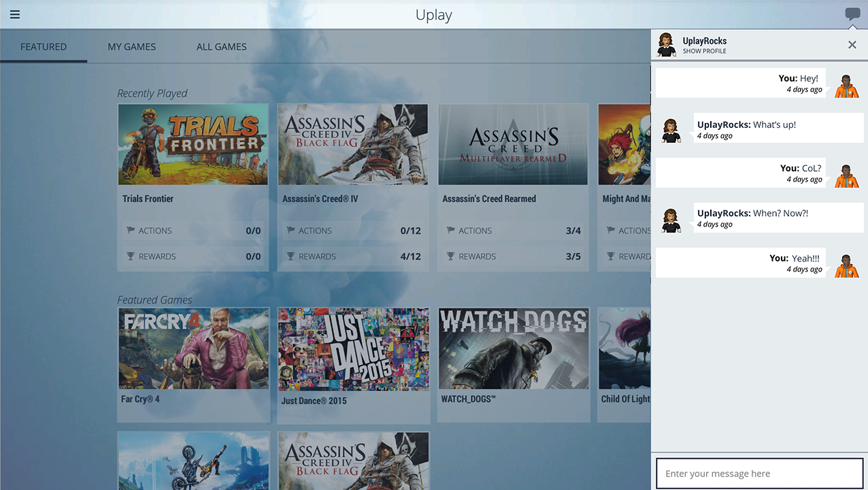The image size is (868, 490).
Task: Open Trials Frontier ACTIONS 0/0 row
Action: [193, 231]
